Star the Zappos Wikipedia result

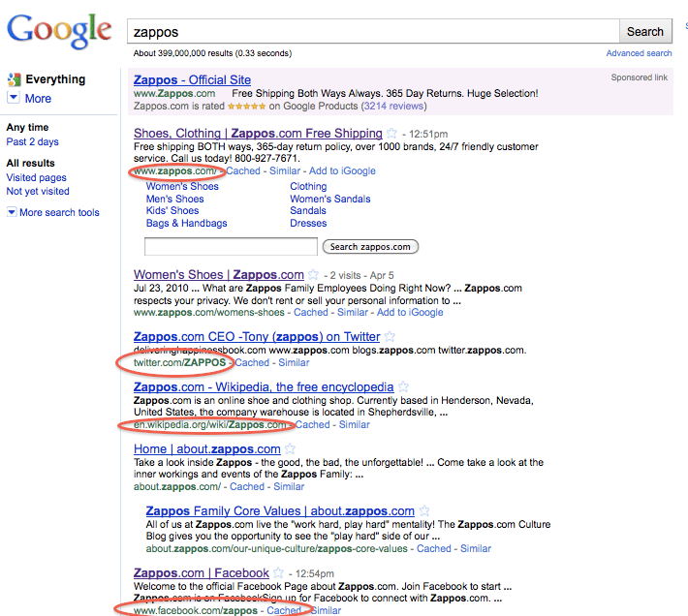click(x=402, y=387)
